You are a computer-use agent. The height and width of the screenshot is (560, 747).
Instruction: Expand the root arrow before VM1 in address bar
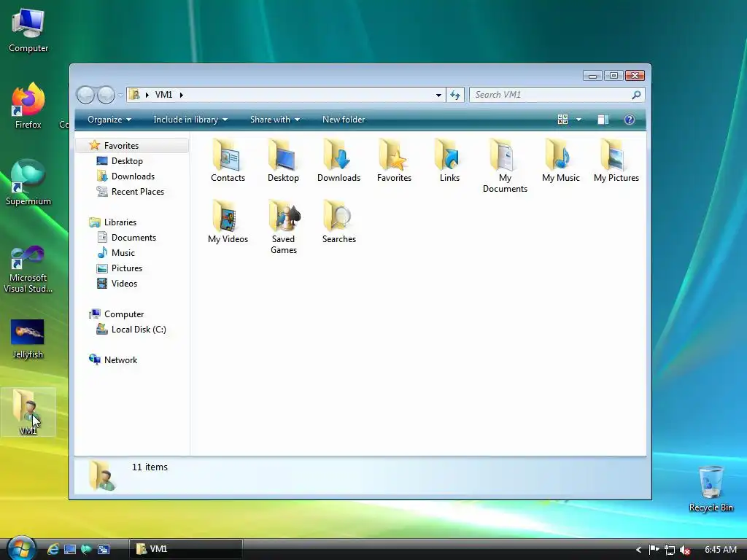click(147, 95)
